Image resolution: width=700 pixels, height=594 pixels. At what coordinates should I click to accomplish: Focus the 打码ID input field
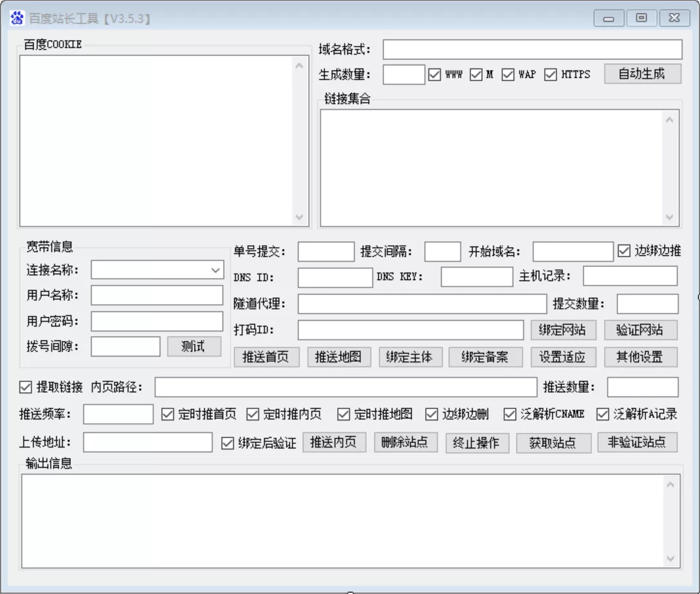pos(411,330)
